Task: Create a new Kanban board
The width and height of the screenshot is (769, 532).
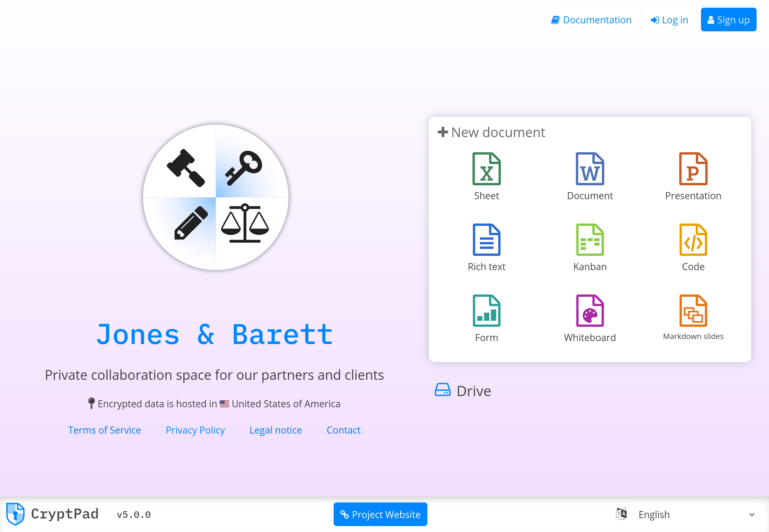Action: [x=589, y=247]
